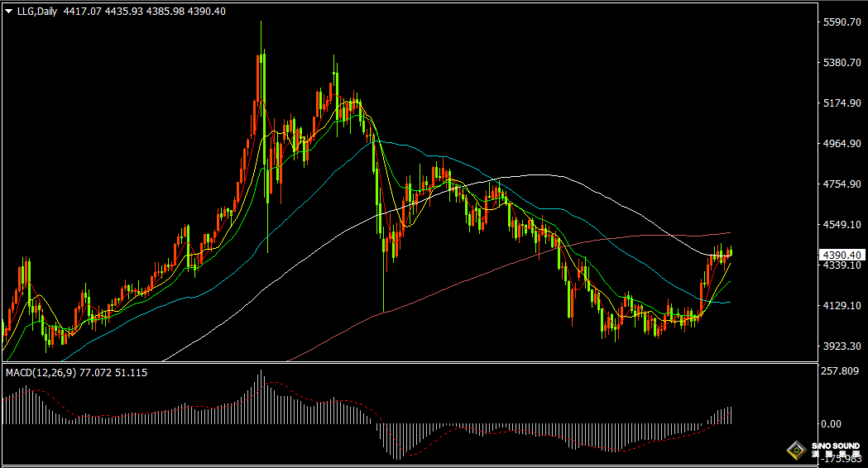The width and height of the screenshot is (868, 468).
Task: Click the MACD zero level label 0.00
Action: pyautogui.click(x=831, y=423)
